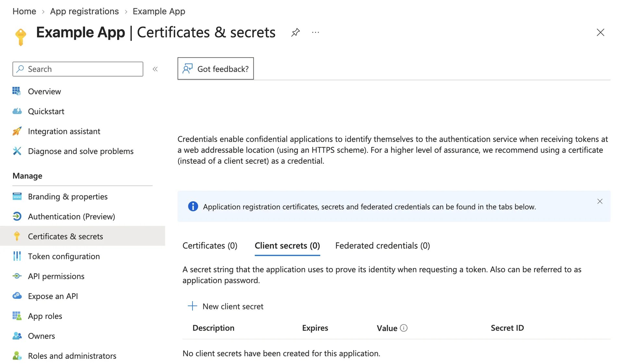Screen dimensions: 623x364
Task: Go to Home breadcrumb
Action: (x=24, y=11)
